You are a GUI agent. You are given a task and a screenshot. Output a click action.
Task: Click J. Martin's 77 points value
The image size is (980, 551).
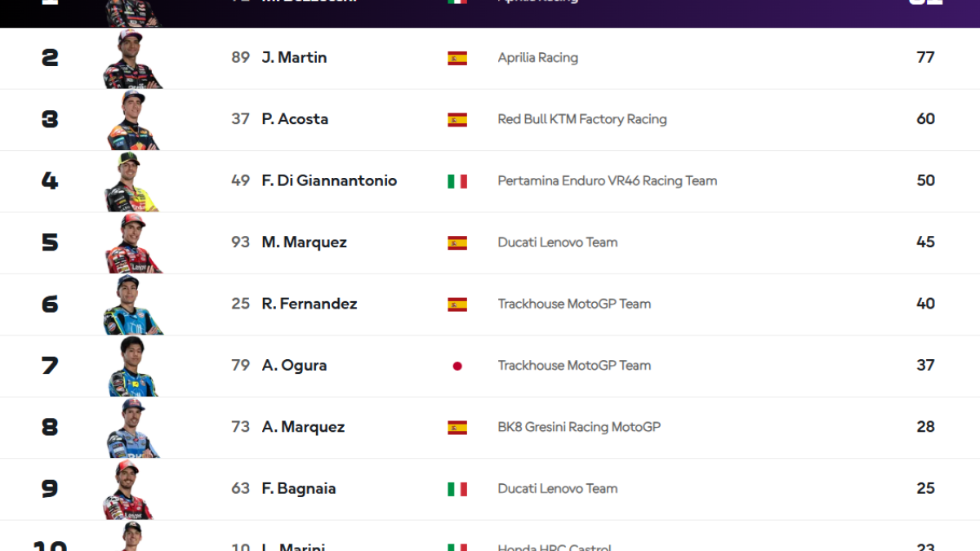pyautogui.click(x=925, y=57)
